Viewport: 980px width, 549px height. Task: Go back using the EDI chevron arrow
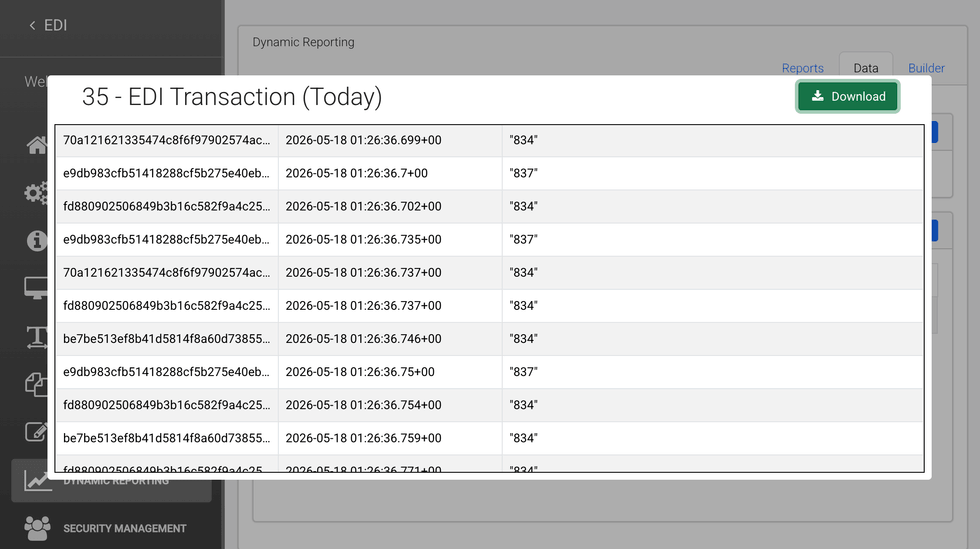coord(32,25)
